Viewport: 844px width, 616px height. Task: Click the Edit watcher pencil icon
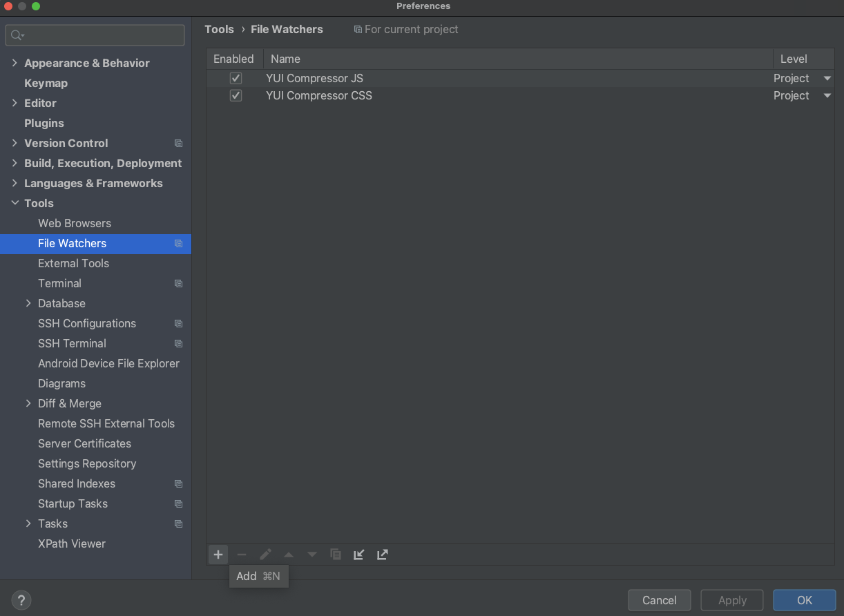tap(265, 555)
